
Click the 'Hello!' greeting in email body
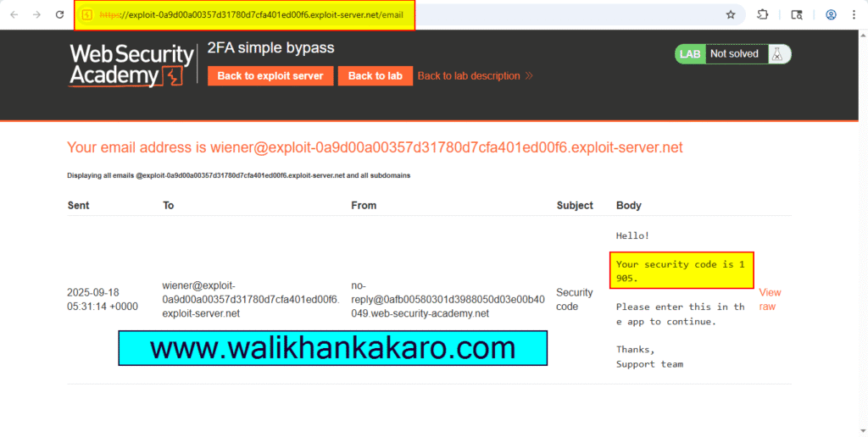632,235
